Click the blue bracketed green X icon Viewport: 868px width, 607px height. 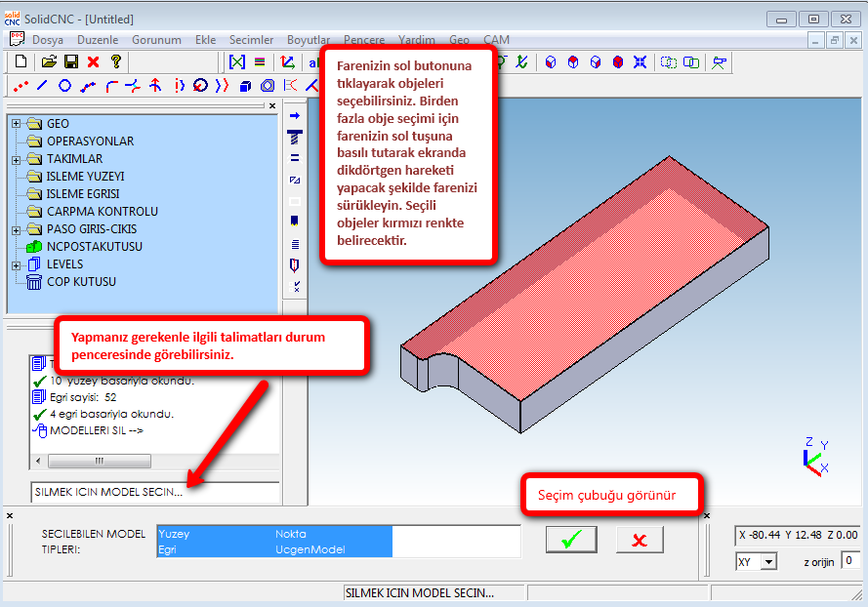tap(237, 62)
